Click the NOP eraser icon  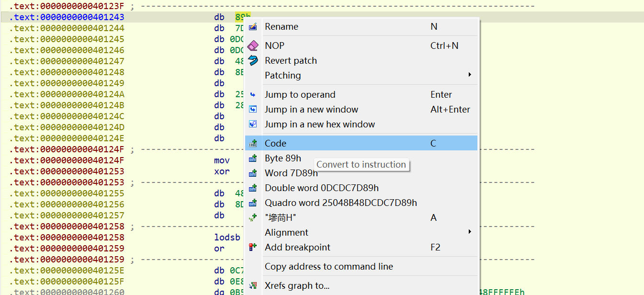pos(253,46)
